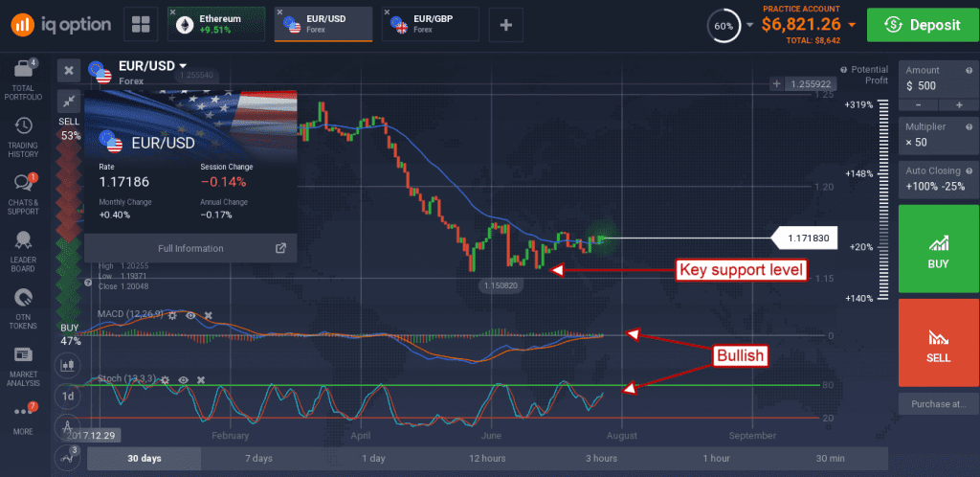
Task: Click the help icon next to Amount
Action: click(x=969, y=71)
